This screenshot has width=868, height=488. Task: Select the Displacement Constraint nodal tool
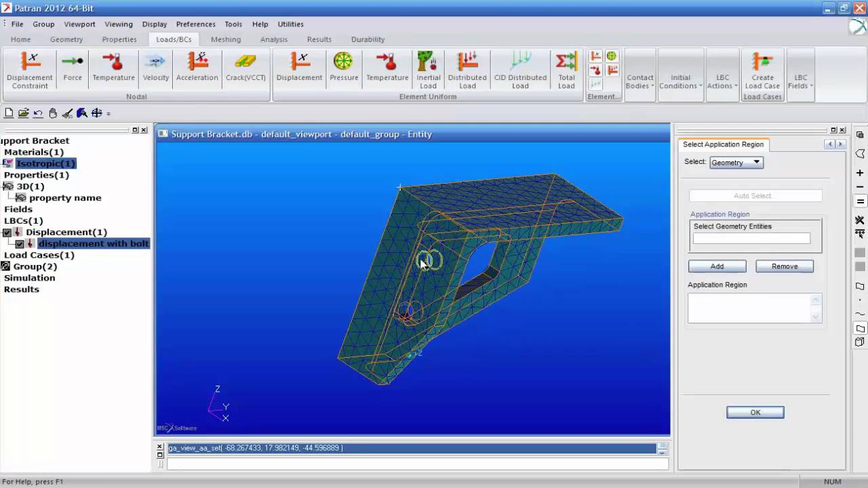tap(30, 70)
